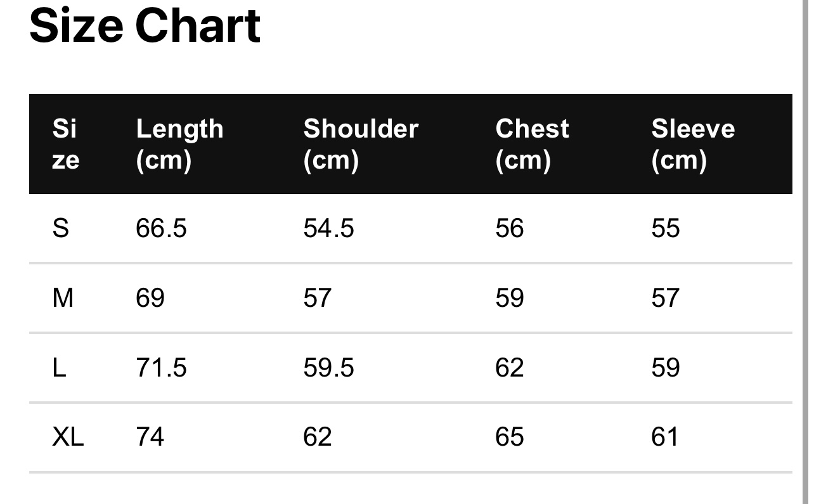Select the Shoulder (cm) column header

[361, 144]
